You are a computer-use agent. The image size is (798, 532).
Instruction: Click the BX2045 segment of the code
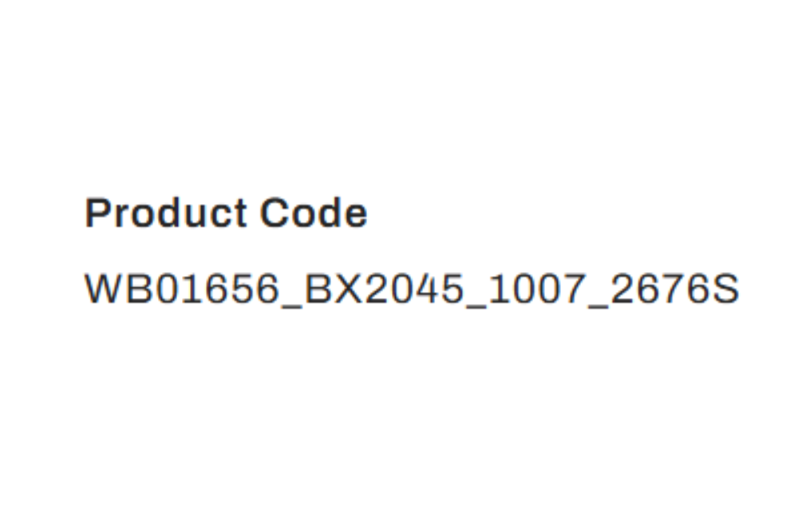pos(383,289)
